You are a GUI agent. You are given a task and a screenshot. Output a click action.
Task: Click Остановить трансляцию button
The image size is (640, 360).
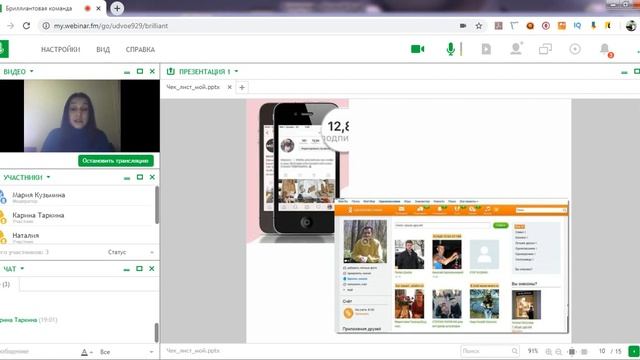pyautogui.click(x=116, y=160)
